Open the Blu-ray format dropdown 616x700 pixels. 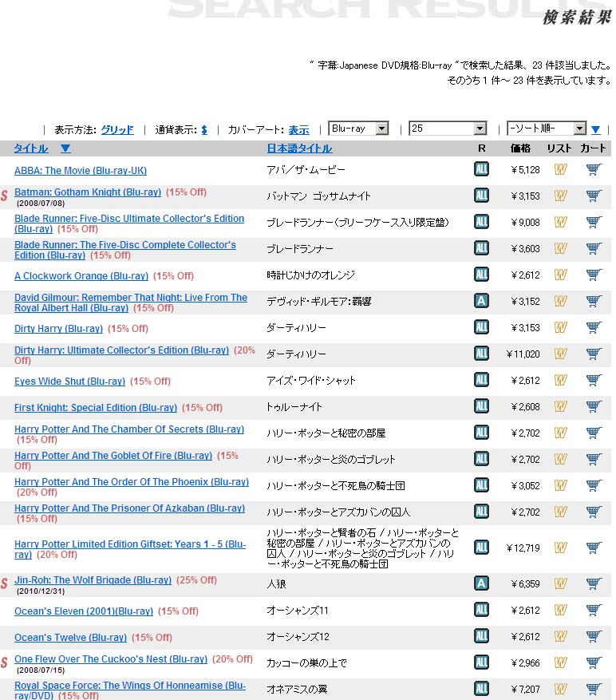pos(358,129)
